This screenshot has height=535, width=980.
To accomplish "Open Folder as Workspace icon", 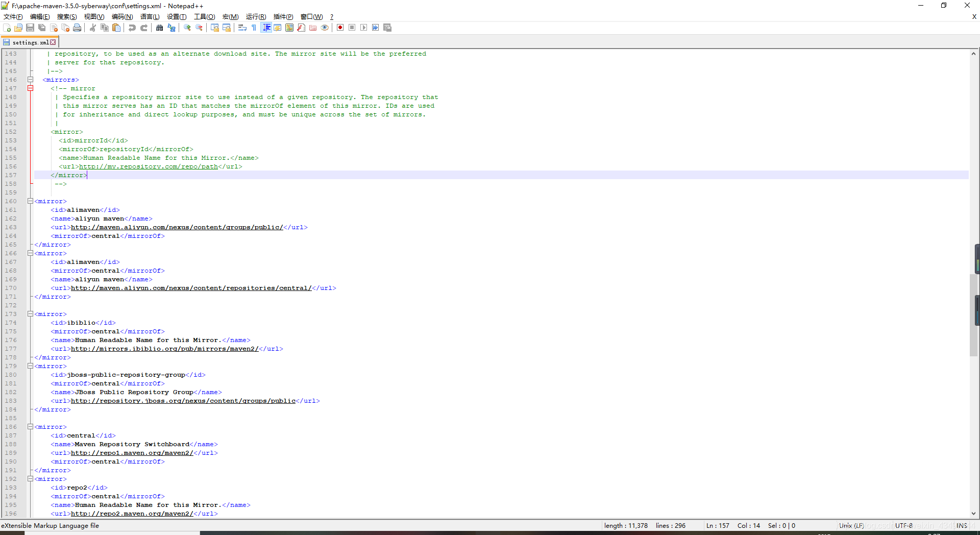I will click(x=313, y=28).
